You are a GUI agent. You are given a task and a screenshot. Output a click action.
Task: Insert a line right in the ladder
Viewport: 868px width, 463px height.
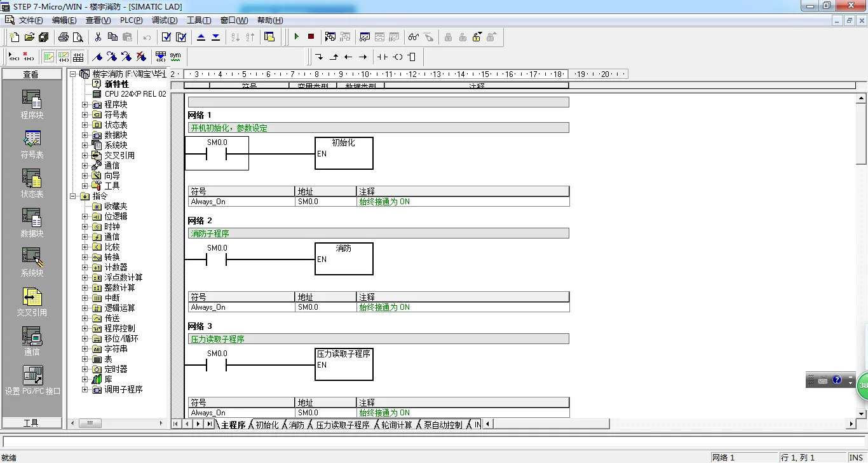coord(363,57)
